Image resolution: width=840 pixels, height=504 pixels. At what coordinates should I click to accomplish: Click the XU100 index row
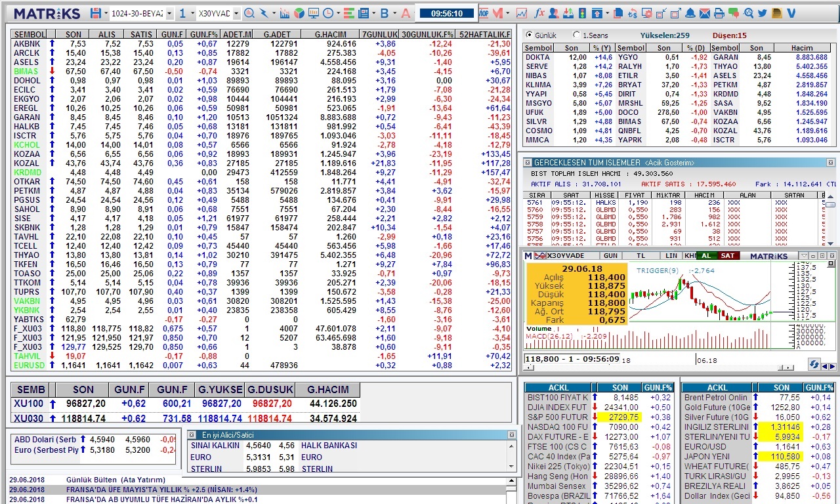[186, 404]
